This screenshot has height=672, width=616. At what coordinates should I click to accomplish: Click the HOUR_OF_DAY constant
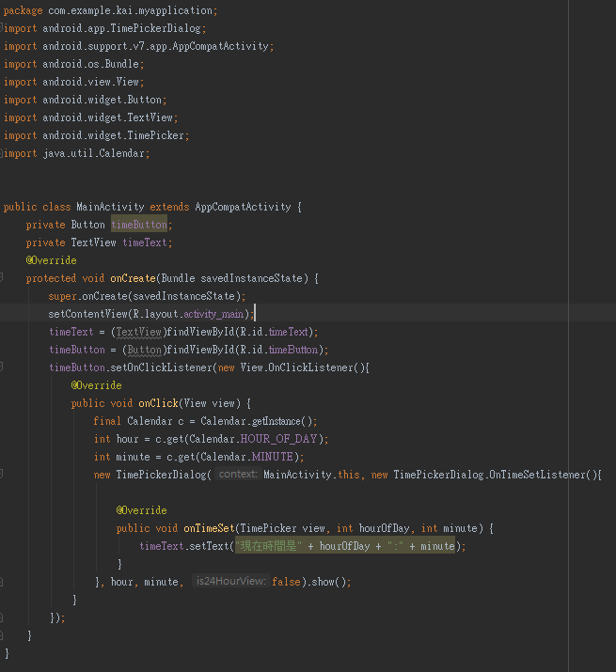coord(278,439)
